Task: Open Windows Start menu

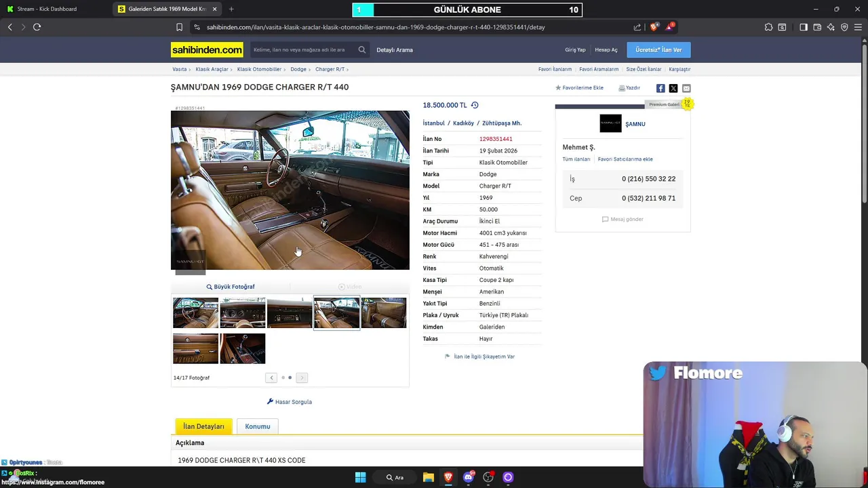Action: [361, 477]
